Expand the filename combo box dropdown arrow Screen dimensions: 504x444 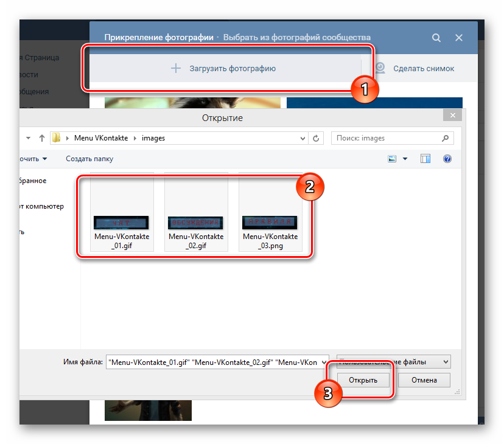click(x=324, y=361)
